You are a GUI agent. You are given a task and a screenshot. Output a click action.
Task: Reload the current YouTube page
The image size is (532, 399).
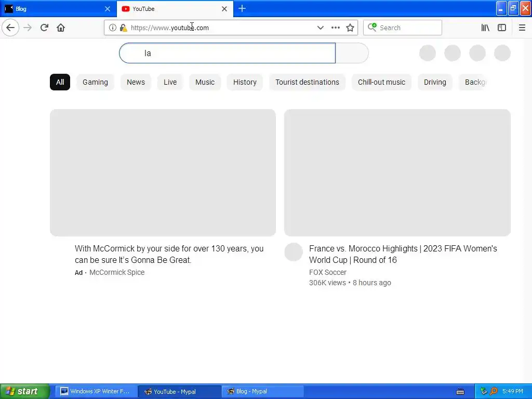[x=44, y=28]
